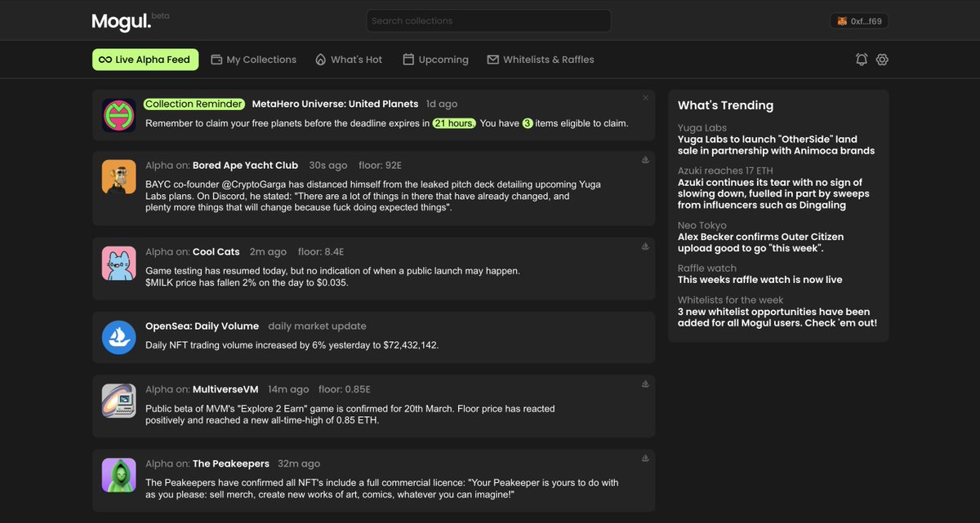Open the Cool Cats collection link
980x523 pixels.
(216, 251)
